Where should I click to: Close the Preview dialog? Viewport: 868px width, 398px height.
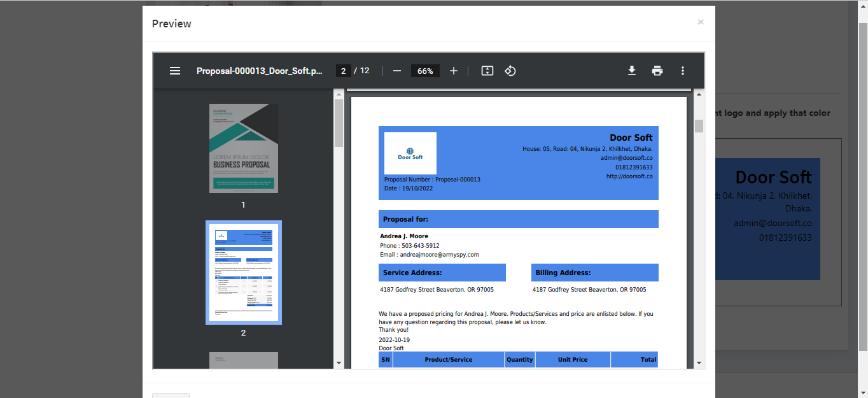click(701, 22)
